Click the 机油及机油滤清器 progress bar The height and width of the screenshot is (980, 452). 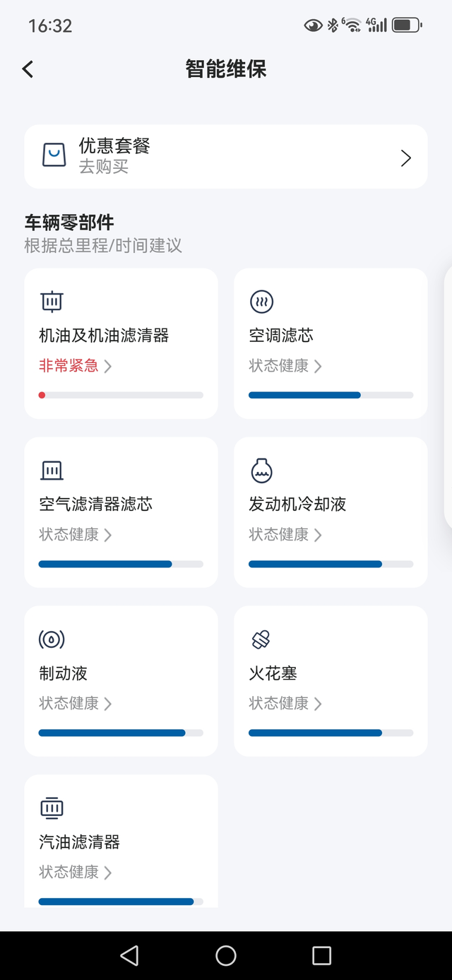[121, 396]
